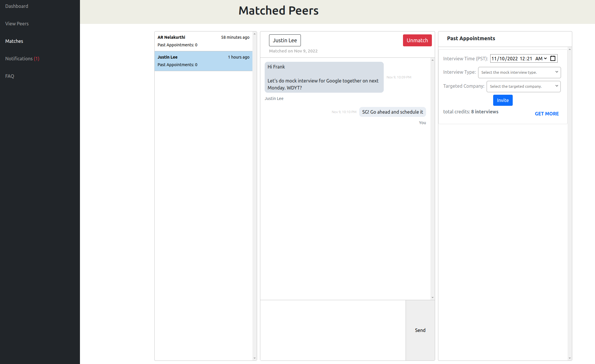Screen dimensions: 595x364
Task: Click the AM/PM selector arrow
Action: [545, 59]
